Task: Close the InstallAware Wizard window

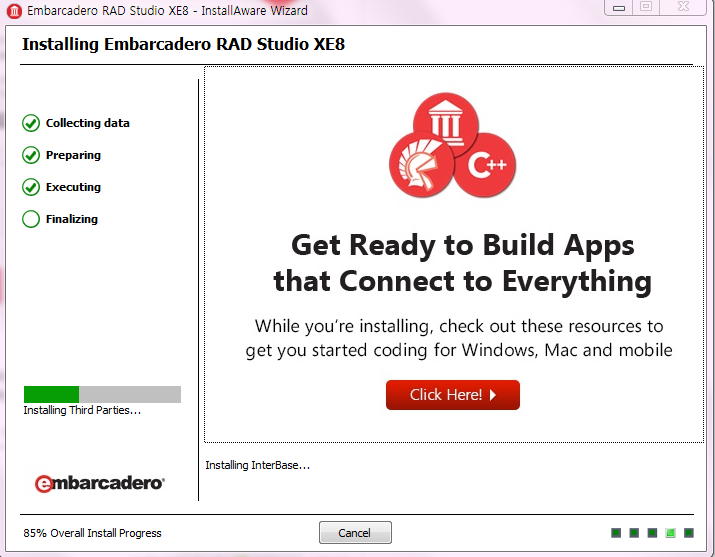Action: [x=684, y=8]
